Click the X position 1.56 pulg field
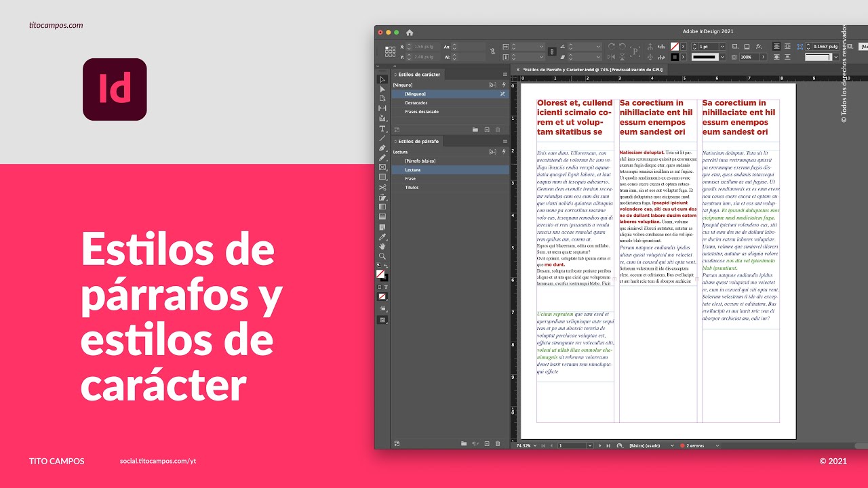This screenshot has width=868, height=488. (x=427, y=47)
